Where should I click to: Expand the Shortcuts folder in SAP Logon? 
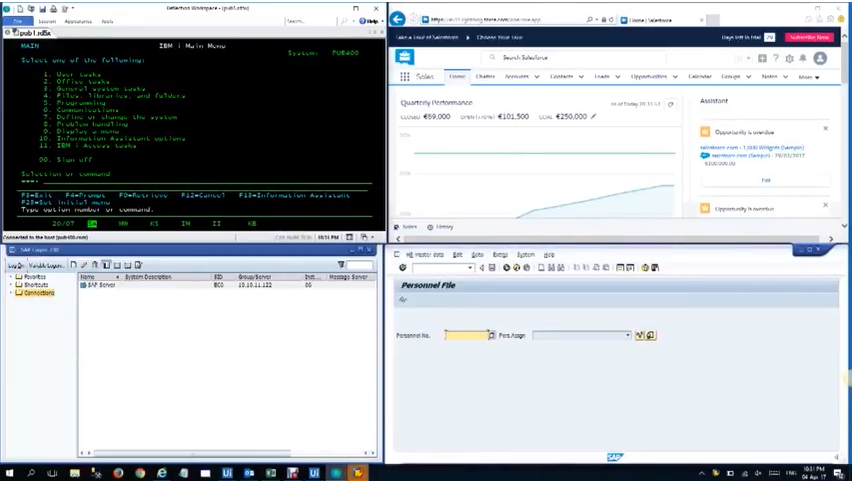click(x=10, y=285)
